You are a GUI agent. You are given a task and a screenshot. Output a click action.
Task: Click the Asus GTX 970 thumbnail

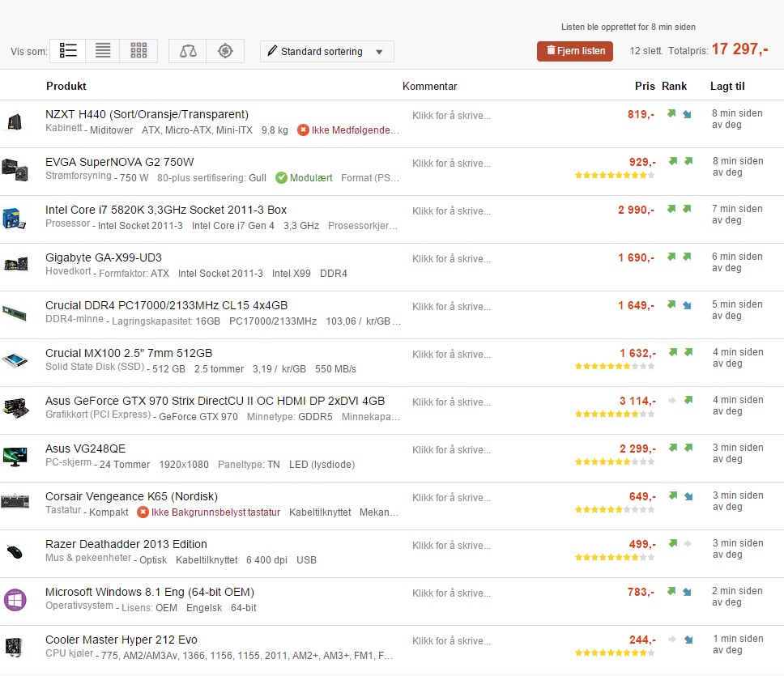(15, 407)
